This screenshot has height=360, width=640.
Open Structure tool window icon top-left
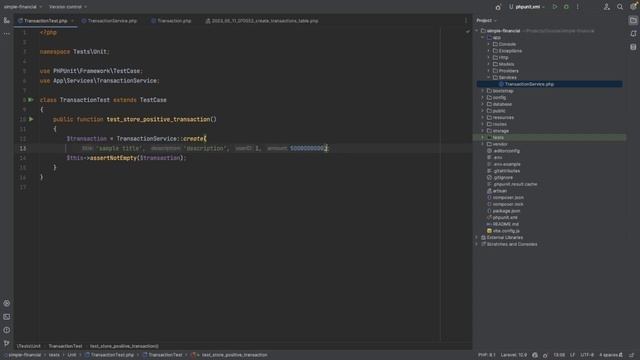7,20
